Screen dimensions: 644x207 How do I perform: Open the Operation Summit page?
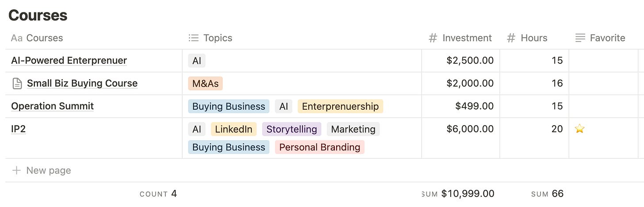pos(53,106)
